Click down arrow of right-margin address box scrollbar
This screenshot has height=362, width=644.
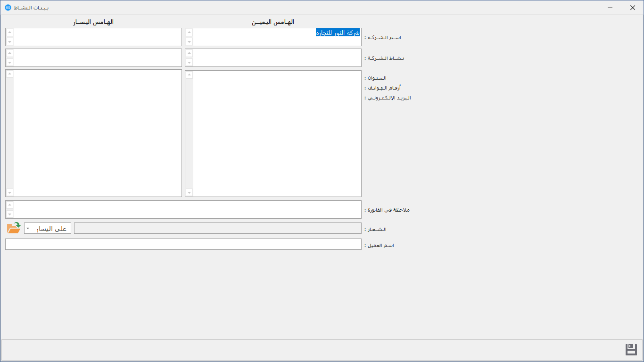point(190,192)
